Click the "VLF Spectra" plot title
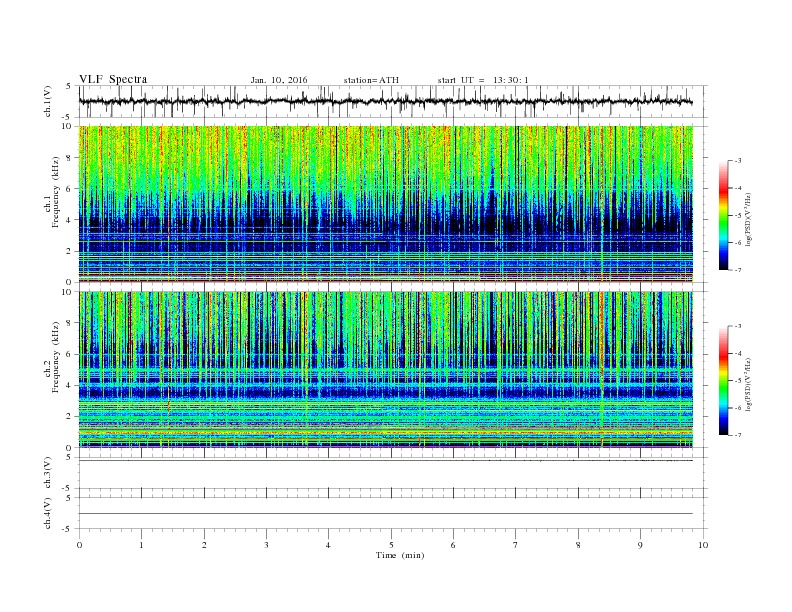 pyautogui.click(x=113, y=79)
